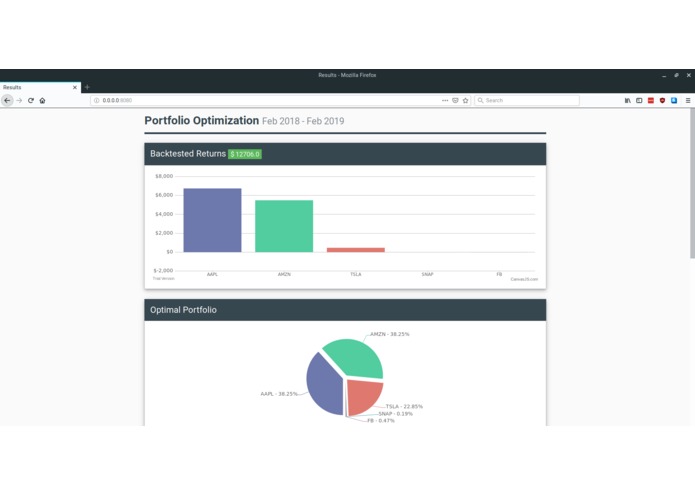Click the FB axis label in bar chart

[499, 274]
